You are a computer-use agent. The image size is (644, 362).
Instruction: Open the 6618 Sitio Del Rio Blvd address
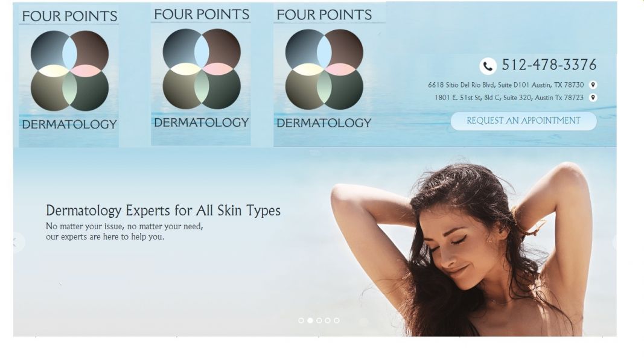[506, 85]
